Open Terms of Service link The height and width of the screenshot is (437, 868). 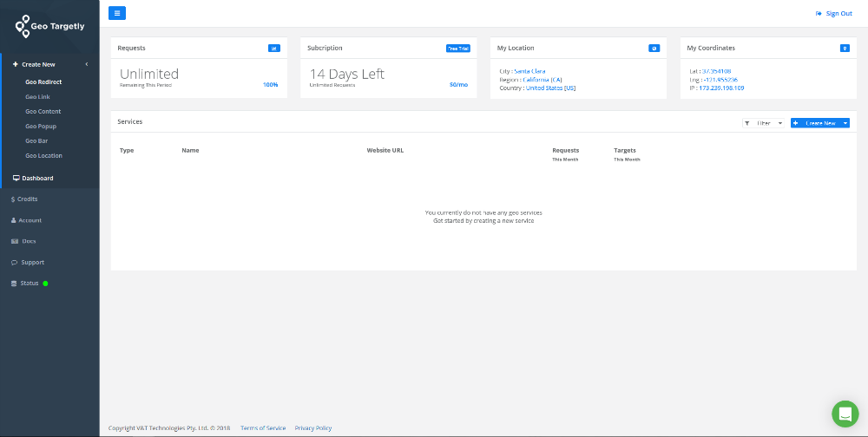[x=263, y=428]
